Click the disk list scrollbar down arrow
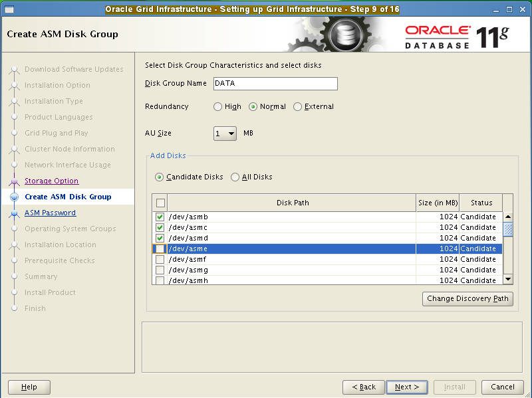The image size is (532, 398). [x=507, y=279]
